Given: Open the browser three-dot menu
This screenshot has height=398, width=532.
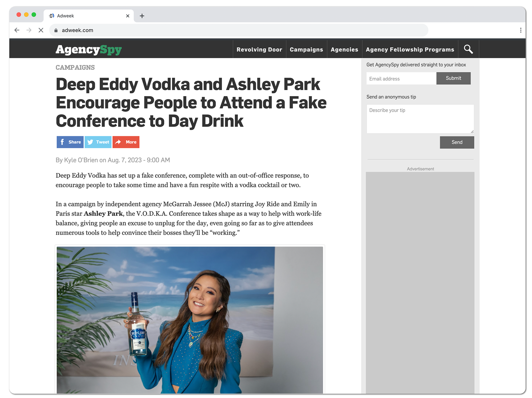Looking at the screenshot, I should (x=521, y=30).
